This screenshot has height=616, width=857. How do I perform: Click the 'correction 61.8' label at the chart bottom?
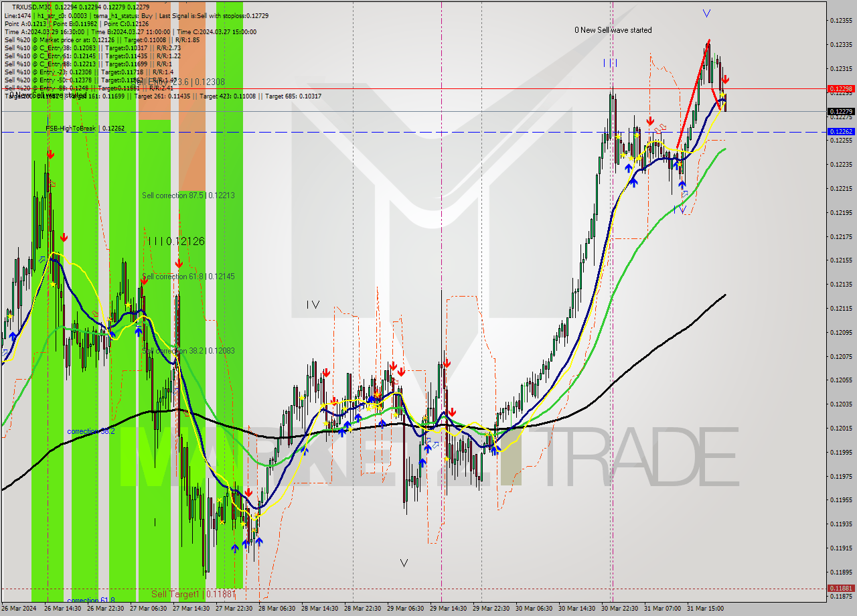91,601
